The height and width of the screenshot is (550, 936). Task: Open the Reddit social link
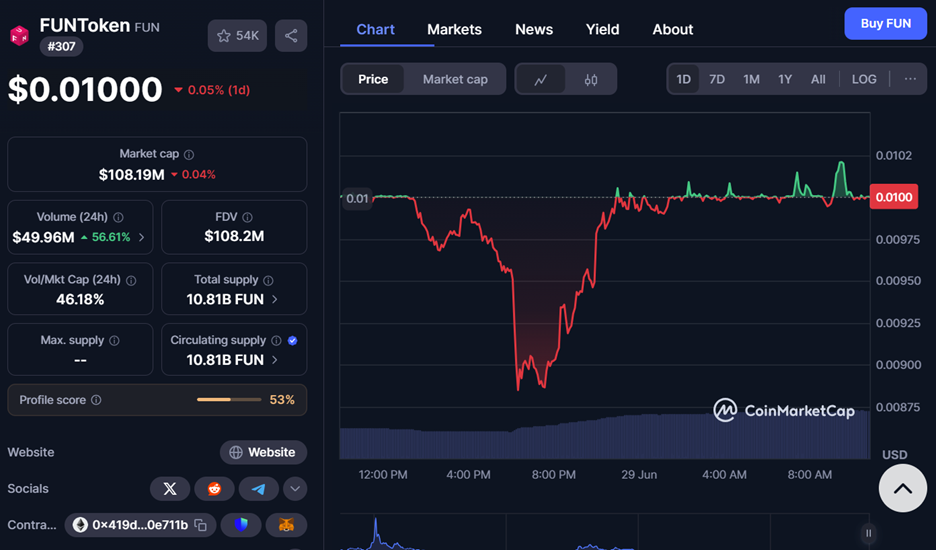[214, 489]
